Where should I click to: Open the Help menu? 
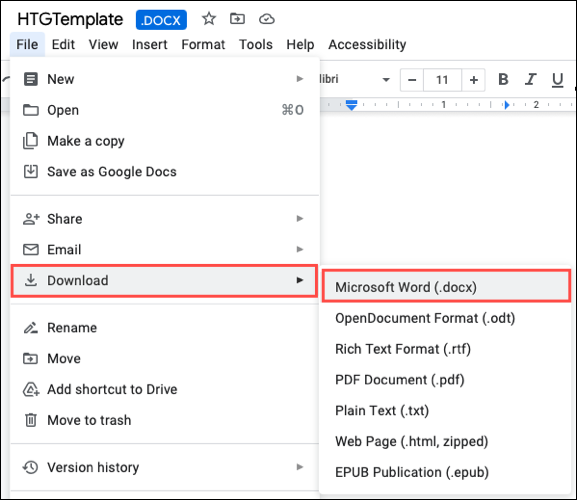pos(300,45)
